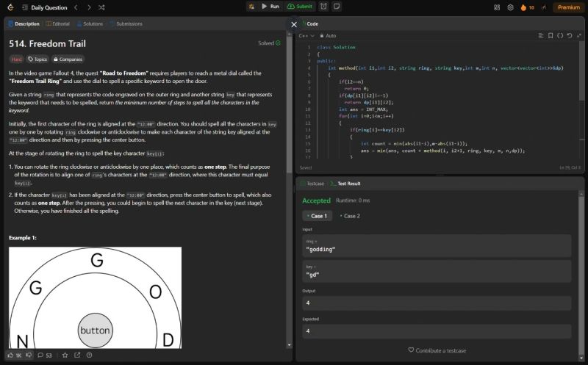Screen dimensions: 588x365
Task: Maximize the code editor with the expand icon
Action: pos(578,35)
